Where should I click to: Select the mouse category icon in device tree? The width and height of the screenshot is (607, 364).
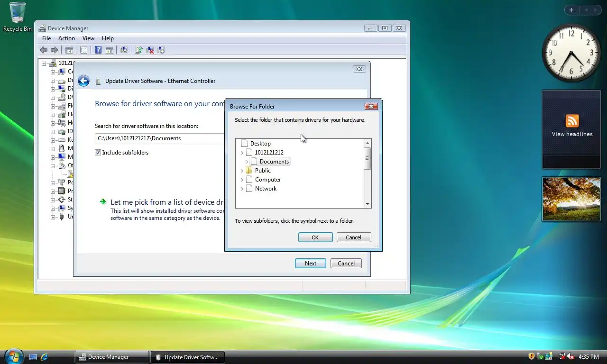tap(62, 148)
